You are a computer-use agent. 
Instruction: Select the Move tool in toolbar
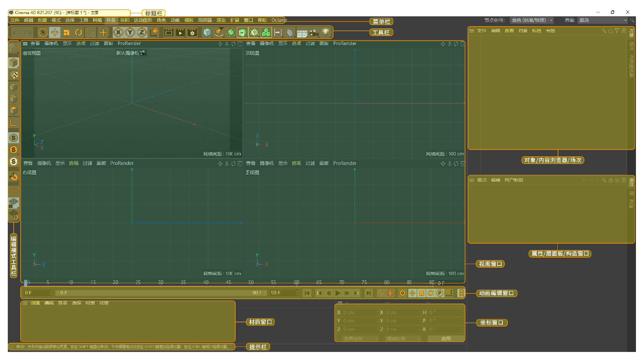(55, 32)
